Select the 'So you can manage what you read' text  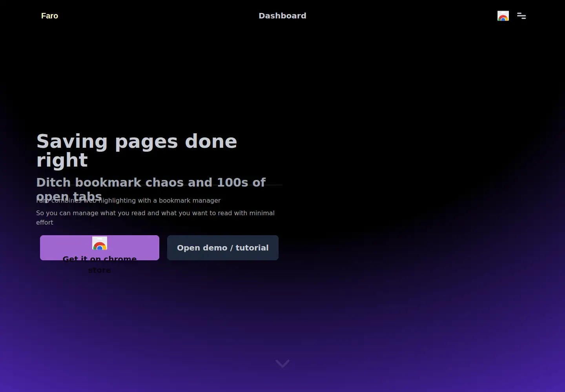tap(155, 218)
